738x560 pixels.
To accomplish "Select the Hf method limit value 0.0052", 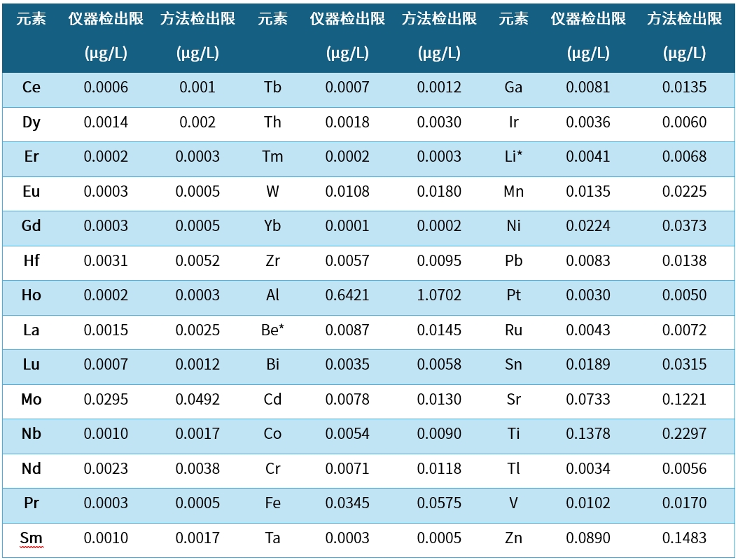I will pyautogui.click(x=197, y=260).
